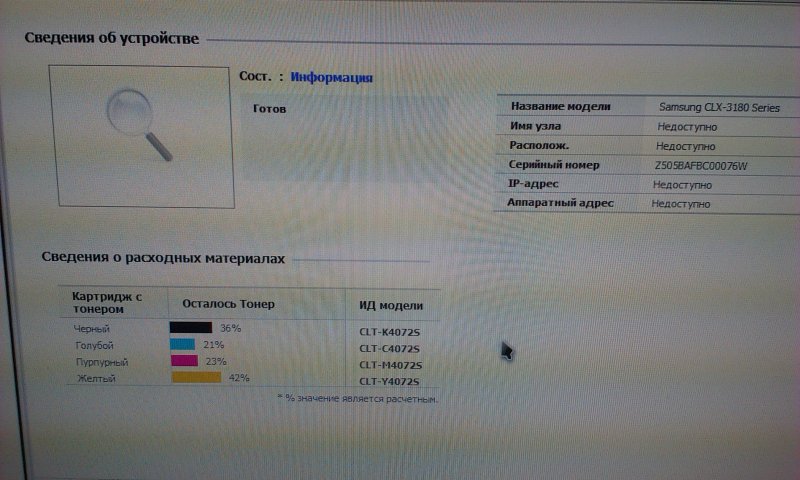Image resolution: width=800 pixels, height=480 pixels.
Task: Select the CLT-Y4072S cartridge model ID
Action: (391, 381)
